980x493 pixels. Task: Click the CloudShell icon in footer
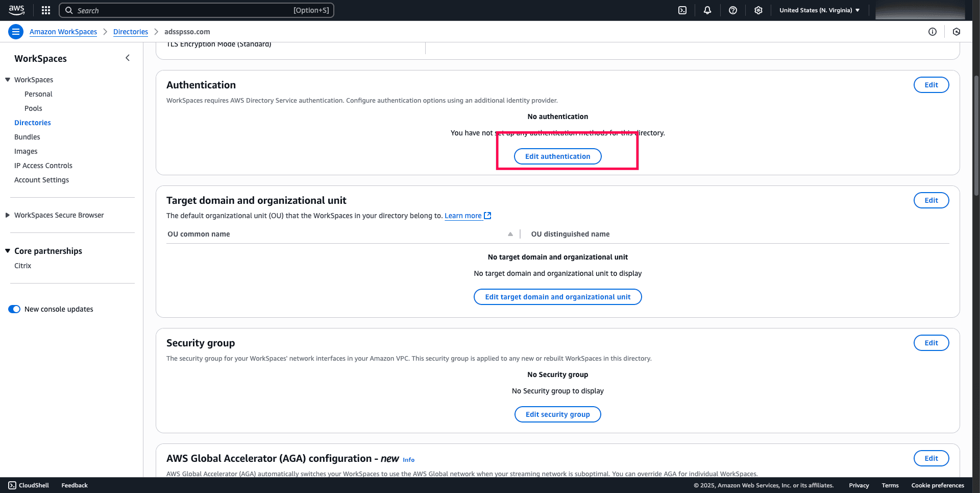point(12,485)
